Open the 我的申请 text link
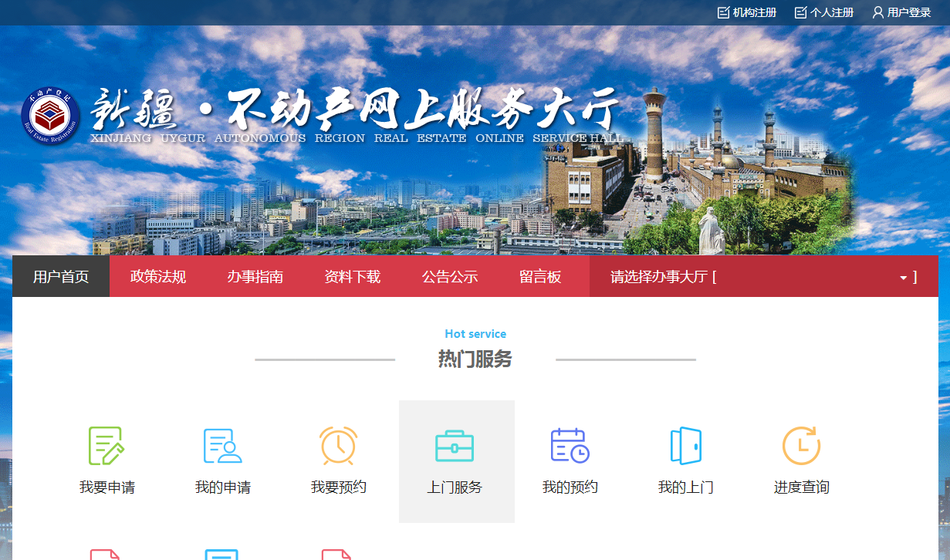 [x=223, y=487]
